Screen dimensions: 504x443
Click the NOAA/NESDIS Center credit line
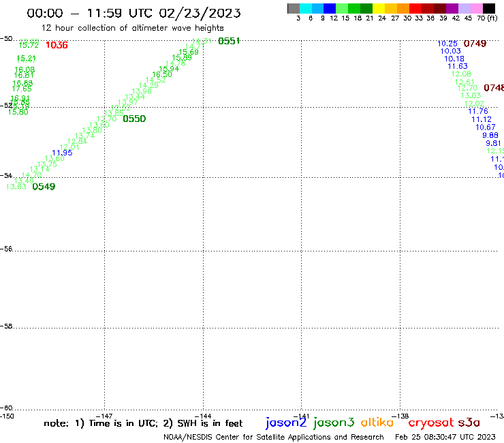[274, 438]
